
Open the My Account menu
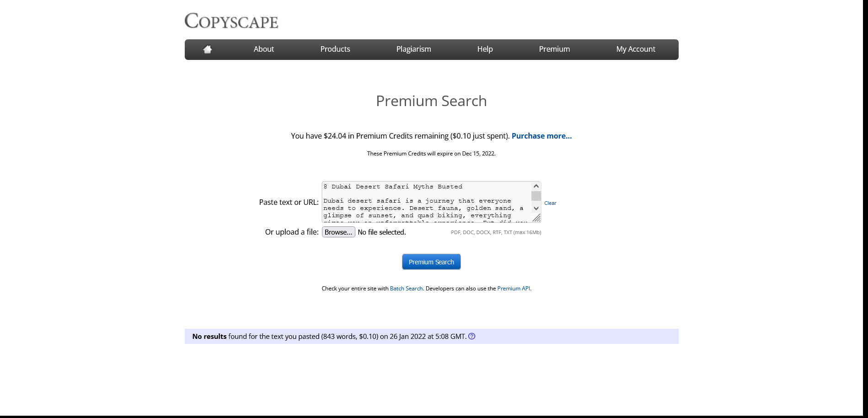point(636,49)
